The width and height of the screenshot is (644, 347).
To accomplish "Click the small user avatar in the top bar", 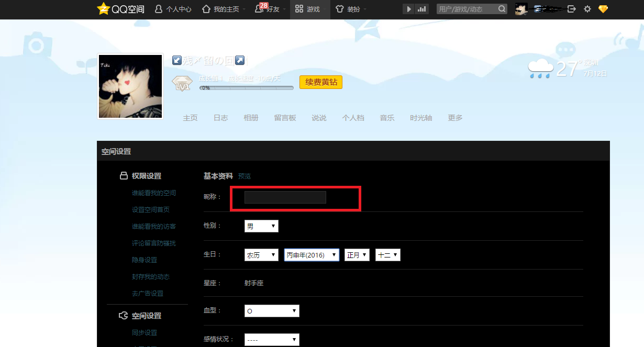I will (x=521, y=9).
